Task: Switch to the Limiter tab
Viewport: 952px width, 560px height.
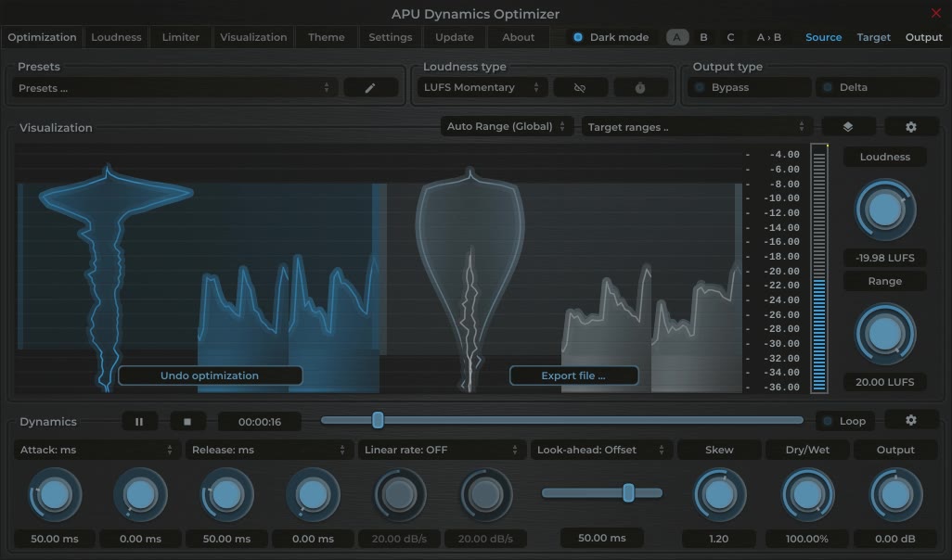Action: 180,37
